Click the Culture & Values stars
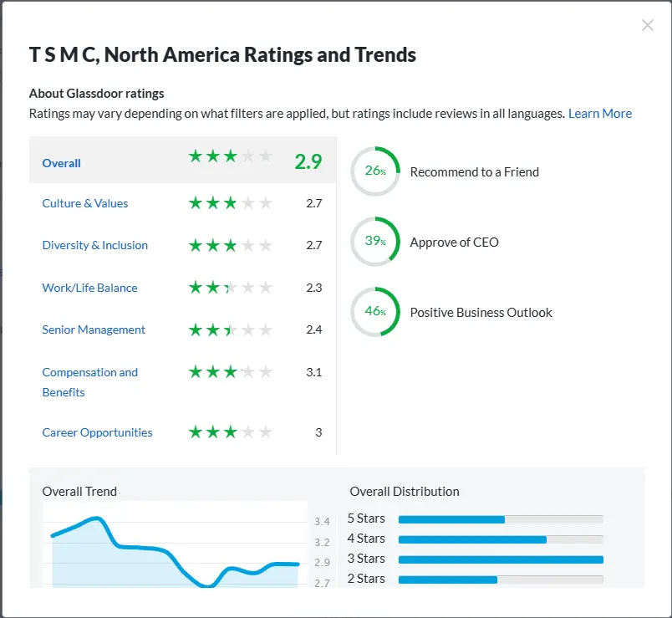The image size is (672, 618). (230, 203)
